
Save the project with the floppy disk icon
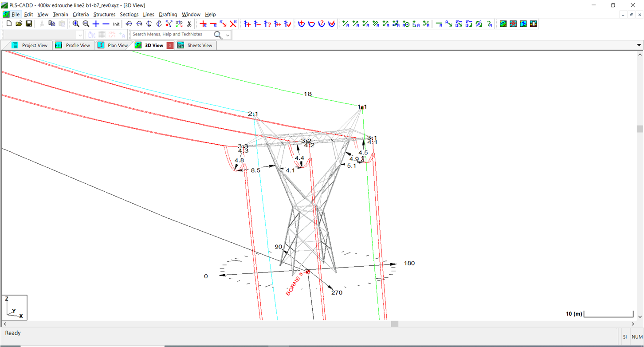click(x=29, y=24)
